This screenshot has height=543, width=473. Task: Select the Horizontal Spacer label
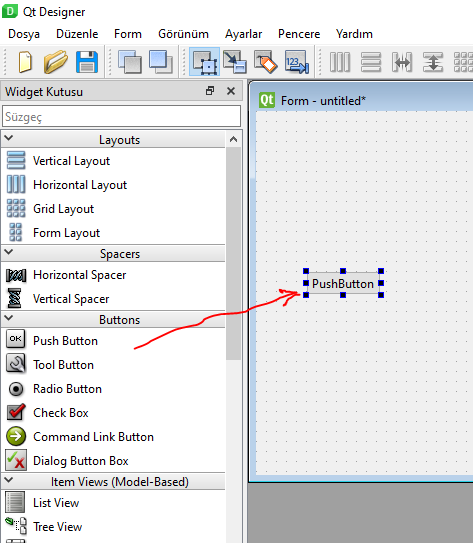(80, 275)
